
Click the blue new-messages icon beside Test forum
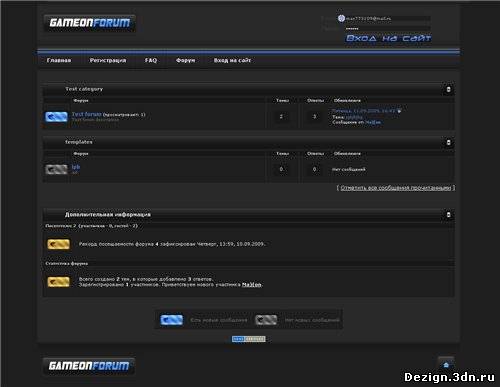(x=56, y=116)
